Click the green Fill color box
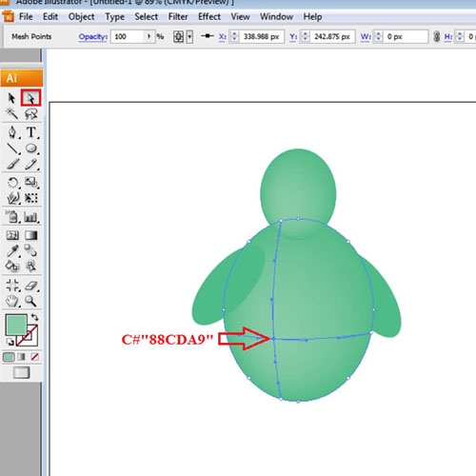 pyautogui.click(x=16, y=325)
